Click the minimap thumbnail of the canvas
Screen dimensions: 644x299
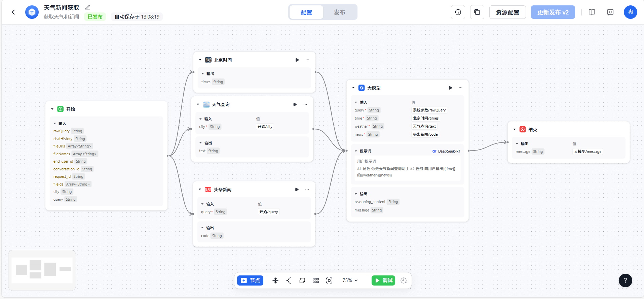(42, 270)
